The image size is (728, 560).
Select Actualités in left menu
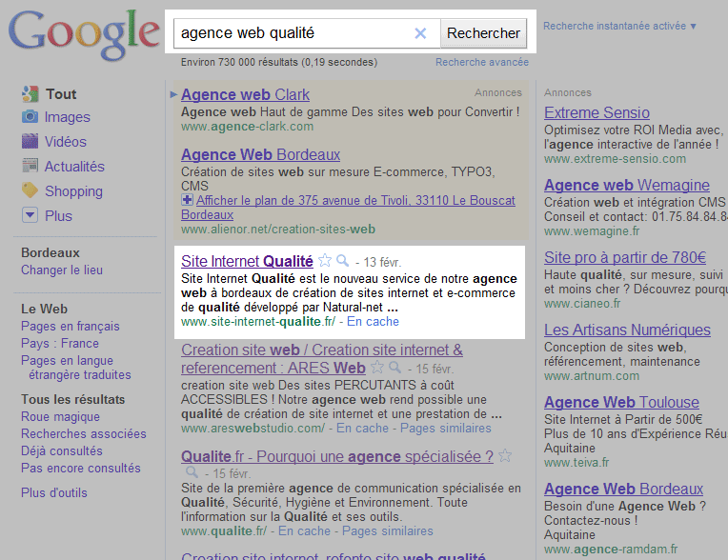74,166
